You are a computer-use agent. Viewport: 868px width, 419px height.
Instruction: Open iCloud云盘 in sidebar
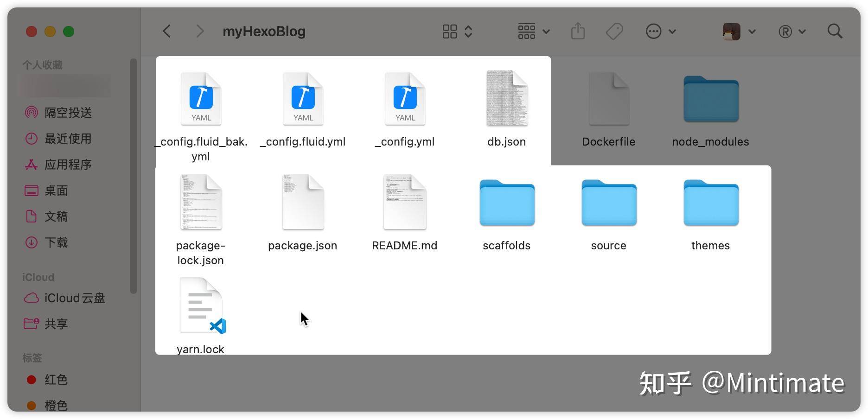click(65, 298)
